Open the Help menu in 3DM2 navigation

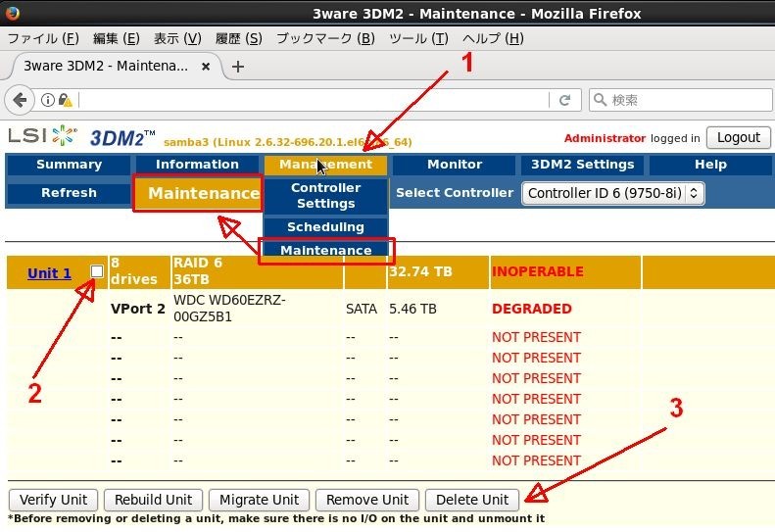(710, 165)
